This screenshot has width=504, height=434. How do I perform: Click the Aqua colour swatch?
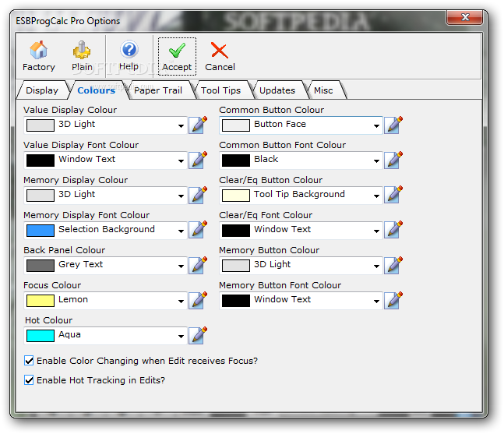click(x=41, y=336)
